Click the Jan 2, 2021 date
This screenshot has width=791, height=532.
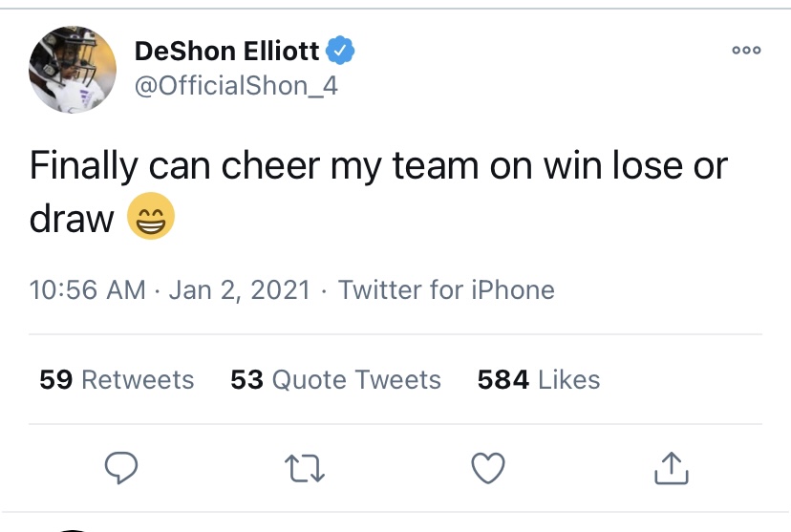[x=239, y=289]
